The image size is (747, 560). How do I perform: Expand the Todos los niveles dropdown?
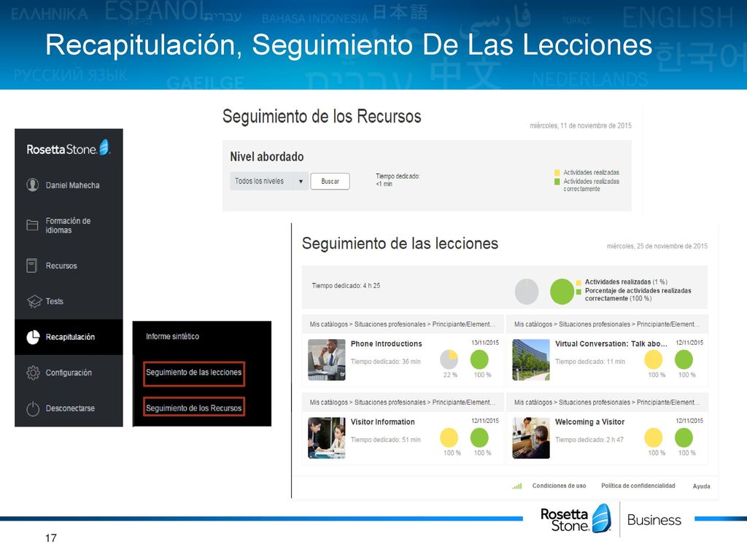[269, 182]
